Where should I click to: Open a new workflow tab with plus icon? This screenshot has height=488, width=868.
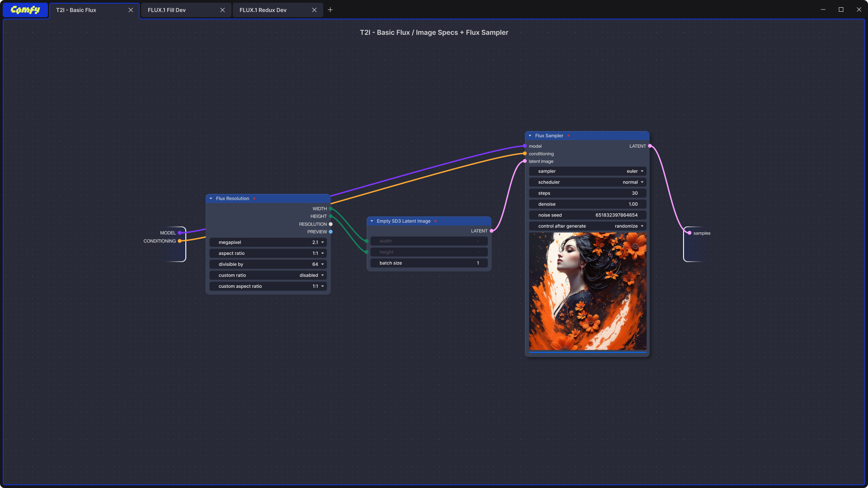(330, 10)
